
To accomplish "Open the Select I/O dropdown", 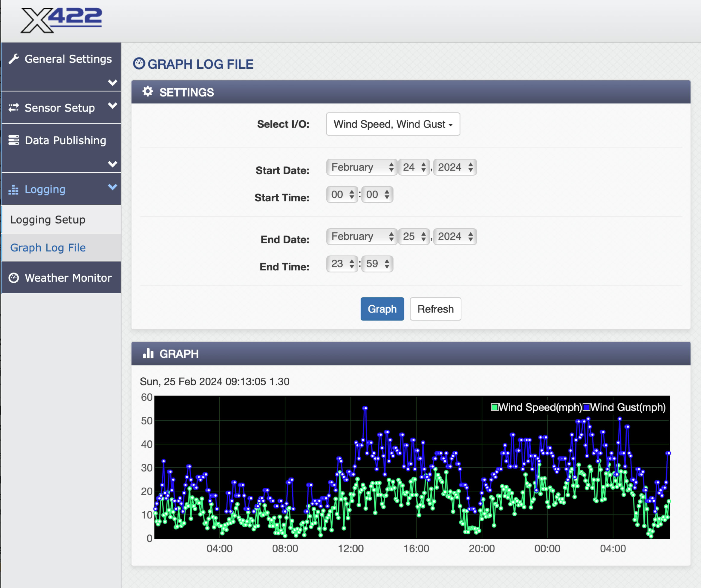I will [393, 124].
